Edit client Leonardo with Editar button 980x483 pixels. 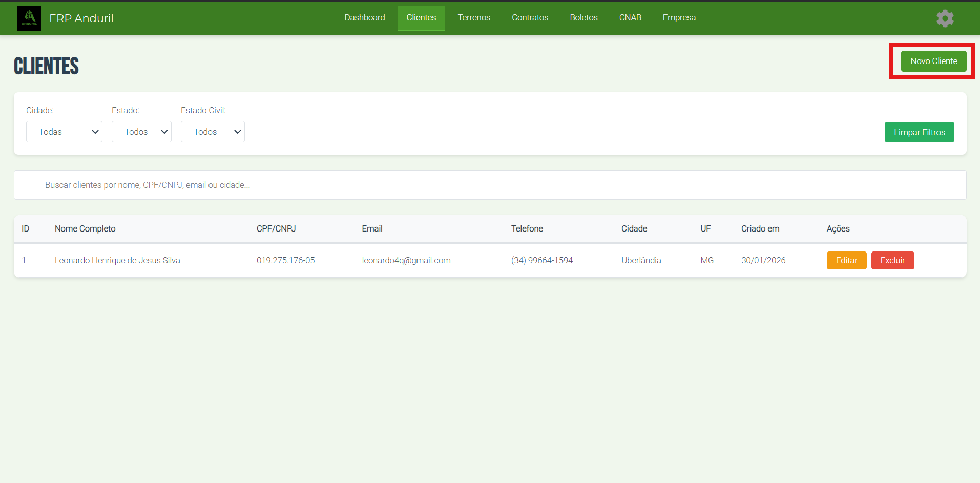846,260
